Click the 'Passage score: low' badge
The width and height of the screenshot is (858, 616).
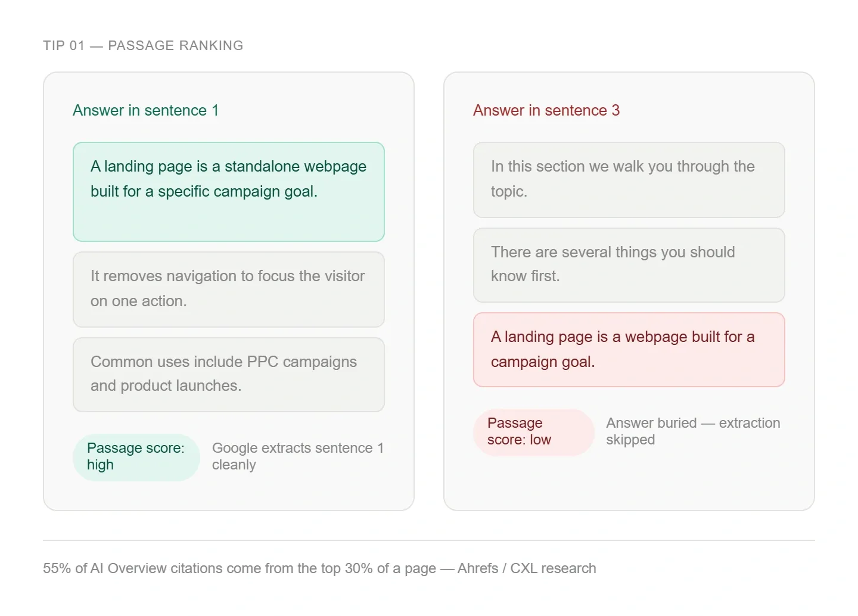point(533,432)
